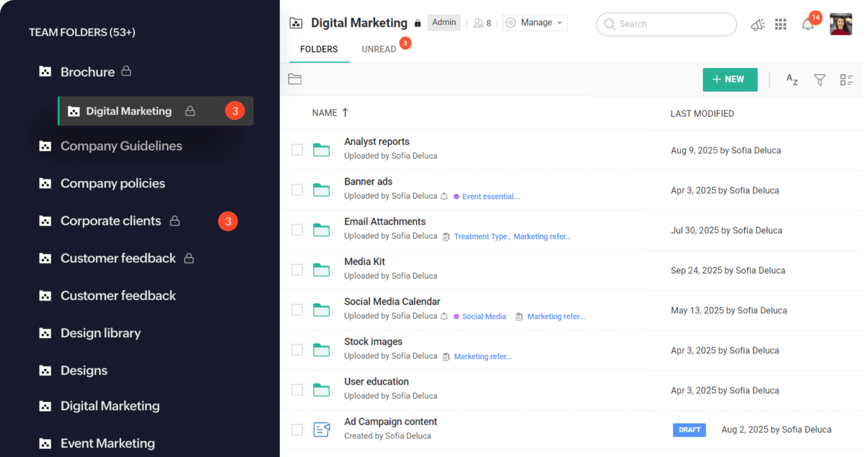Open the apps grid launcher
Screen dimensions: 868x457
click(780, 25)
